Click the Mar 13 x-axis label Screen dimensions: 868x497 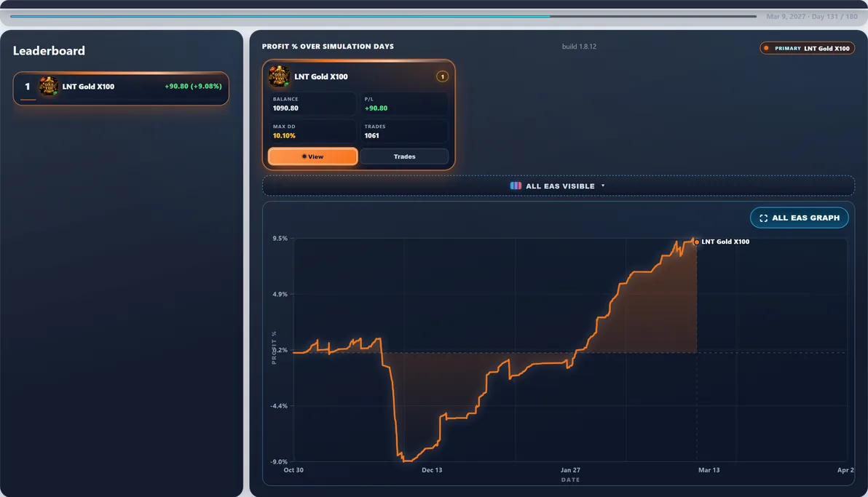[x=709, y=470]
